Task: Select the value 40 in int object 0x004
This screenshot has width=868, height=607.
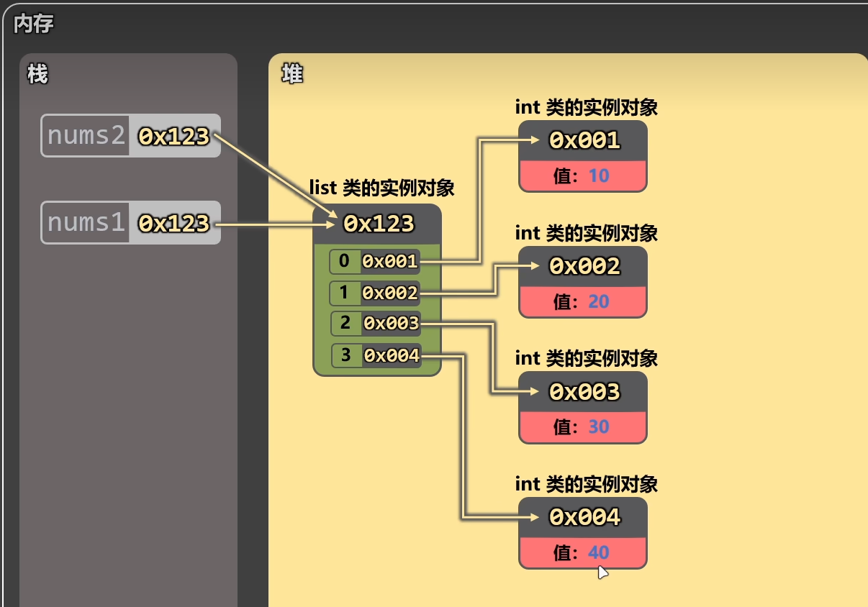Action: pyautogui.click(x=599, y=552)
